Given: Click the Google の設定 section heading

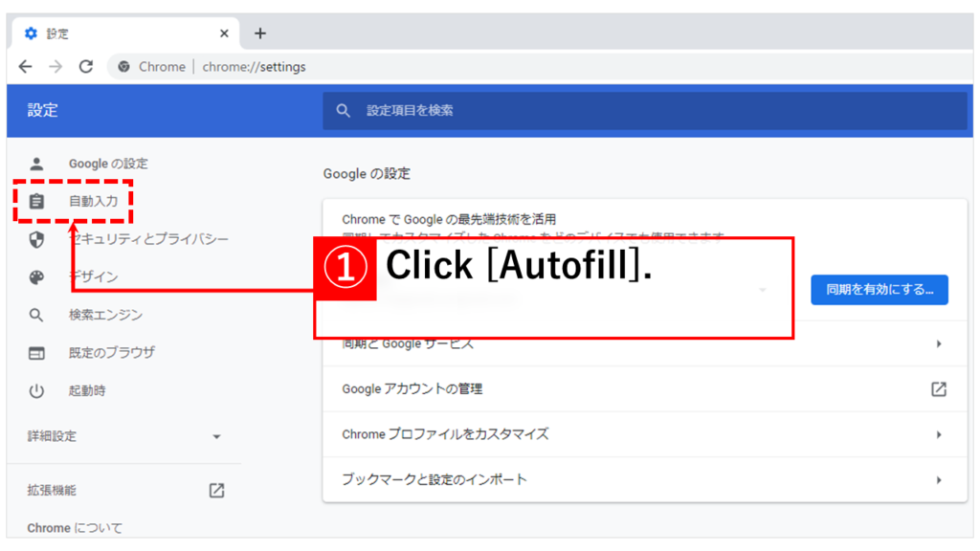Looking at the screenshot, I should 367,174.
